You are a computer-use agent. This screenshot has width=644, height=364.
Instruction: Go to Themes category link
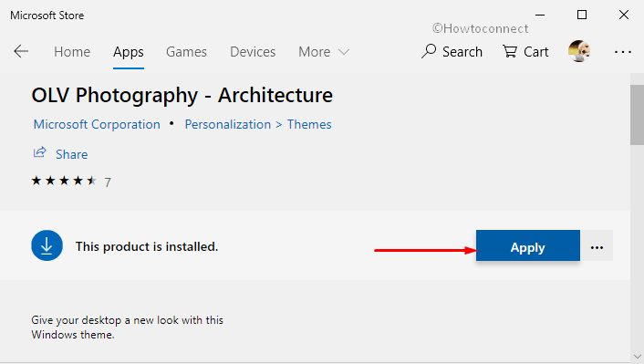(309, 124)
